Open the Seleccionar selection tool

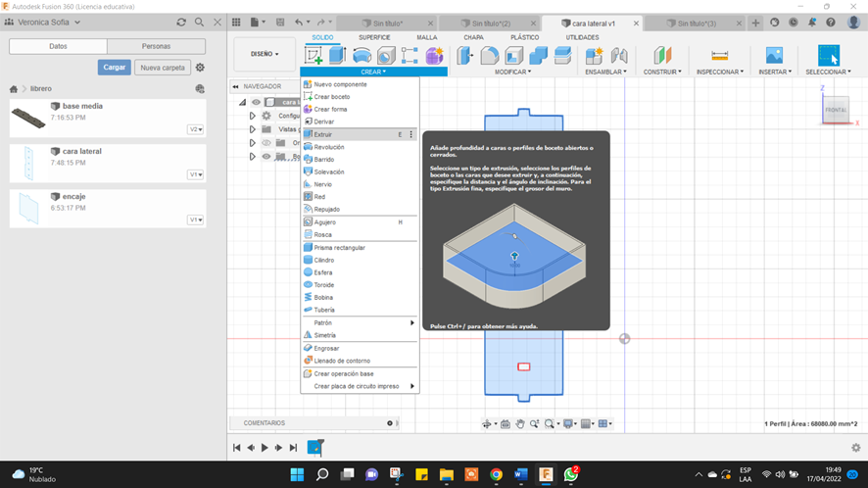tap(829, 56)
